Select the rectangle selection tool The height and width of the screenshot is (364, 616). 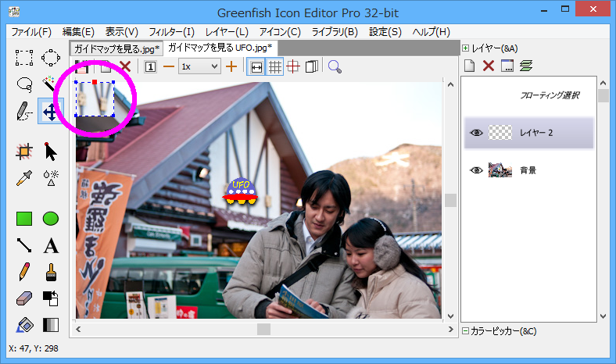point(24,57)
